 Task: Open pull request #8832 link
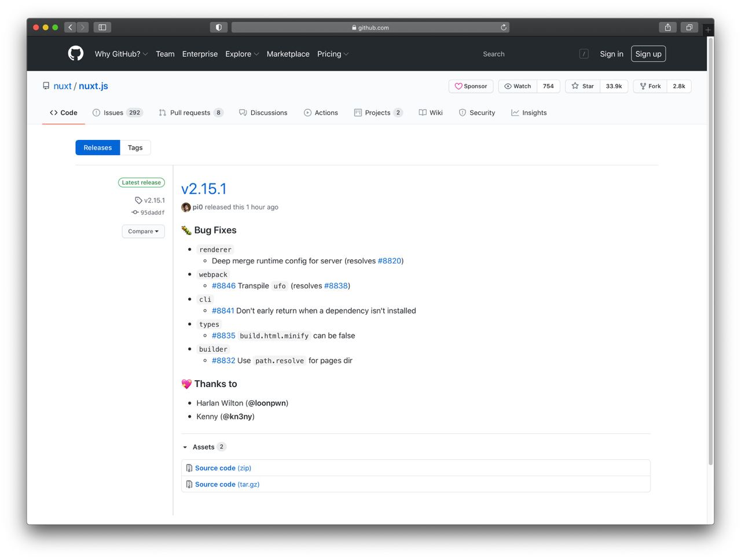click(223, 360)
